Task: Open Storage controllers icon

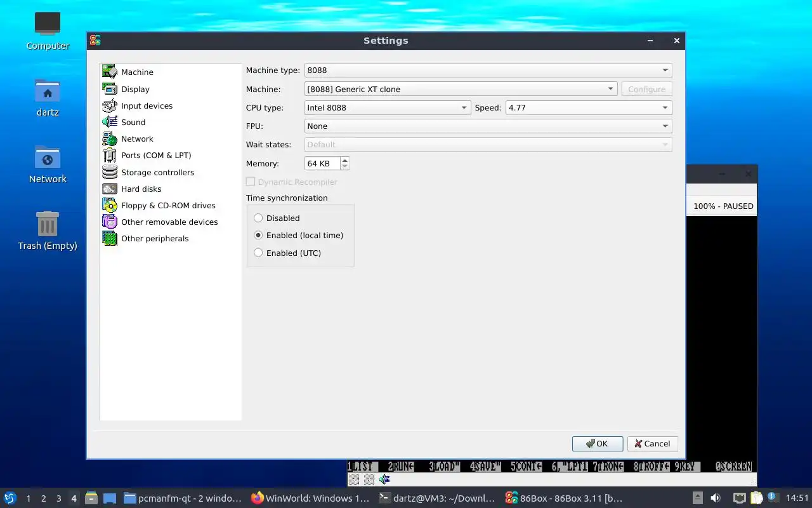Action: (110, 172)
